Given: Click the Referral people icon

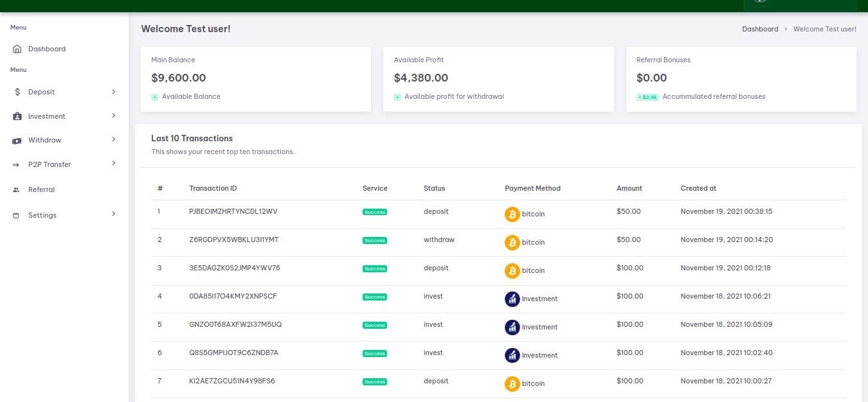Looking at the screenshot, I should (17, 190).
